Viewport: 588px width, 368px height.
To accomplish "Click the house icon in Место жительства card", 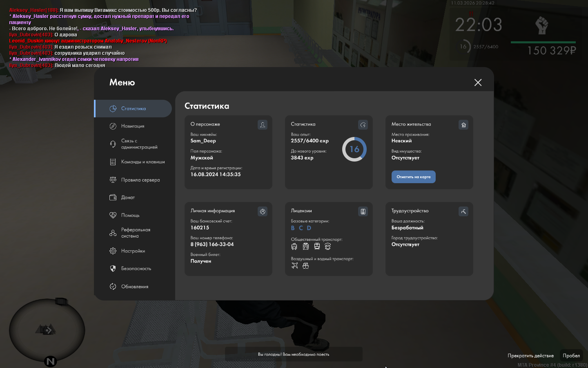I will coord(463,125).
